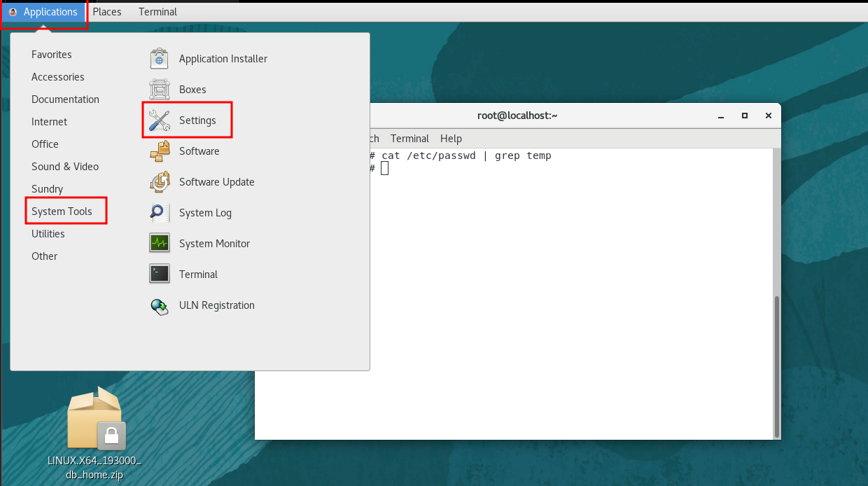
Task: Open ULN Registration by its label
Action: (217, 305)
